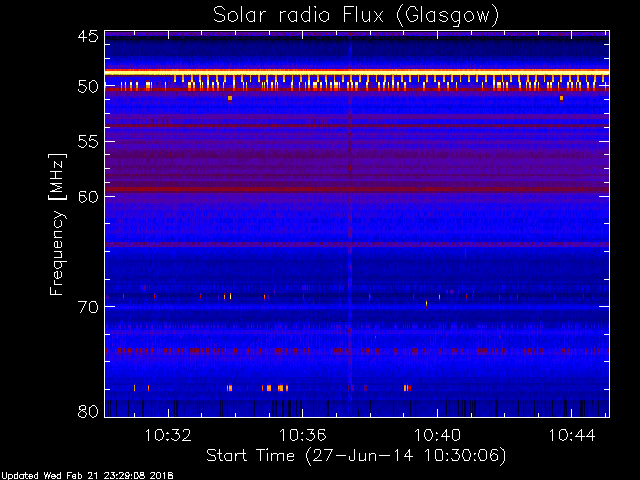The width and height of the screenshot is (640, 480).
Task: Click the plot title 'Solar radio Flux (Glasgow)'
Action: [356, 16]
